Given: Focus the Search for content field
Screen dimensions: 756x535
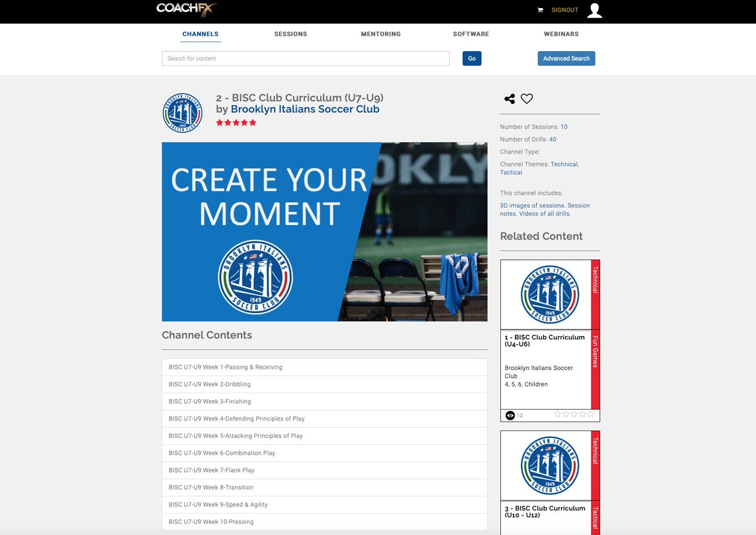Looking at the screenshot, I should [x=306, y=59].
